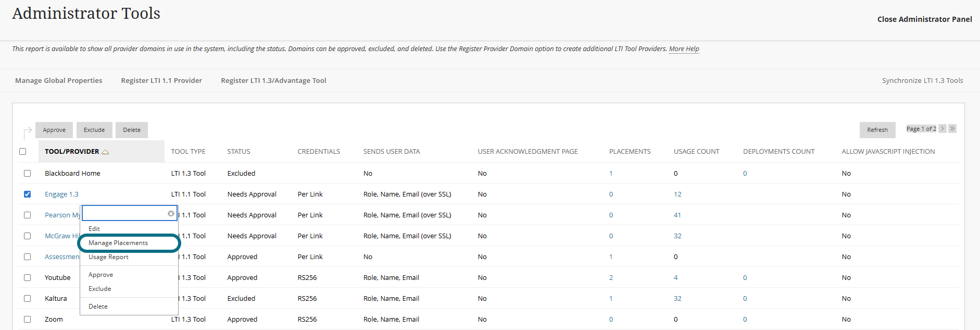Screen dimensions: 980x330
Task: Check the Pearson row checkbox
Action: [x=27, y=215]
